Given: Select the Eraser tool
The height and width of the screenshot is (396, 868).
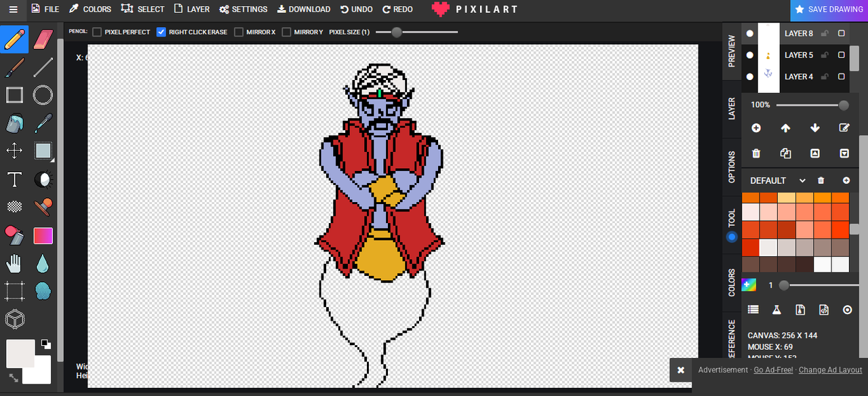Looking at the screenshot, I should 43,39.
